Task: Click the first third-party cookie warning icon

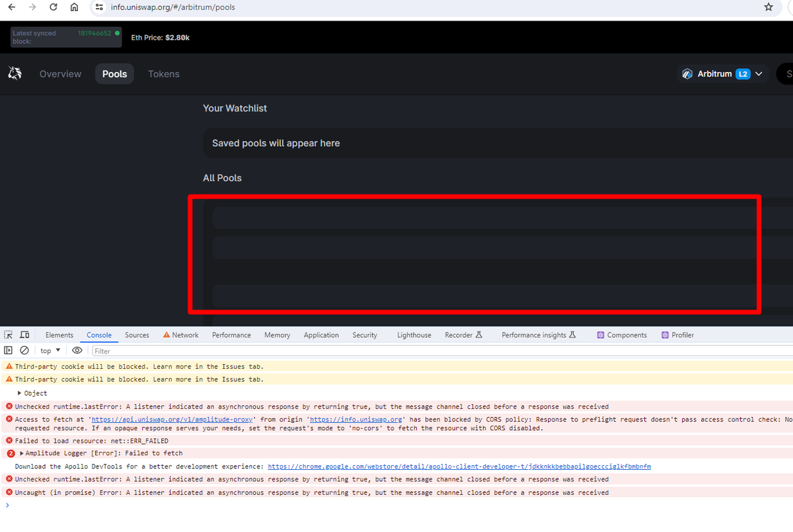Action: pyautogui.click(x=9, y=366)
